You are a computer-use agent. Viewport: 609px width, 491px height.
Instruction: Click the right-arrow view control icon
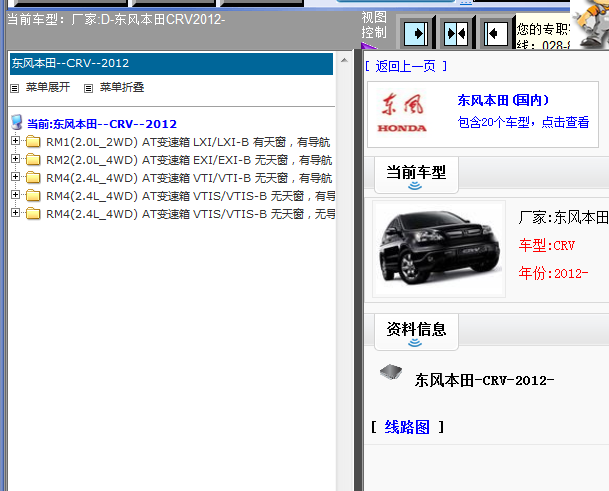point(416,34)
